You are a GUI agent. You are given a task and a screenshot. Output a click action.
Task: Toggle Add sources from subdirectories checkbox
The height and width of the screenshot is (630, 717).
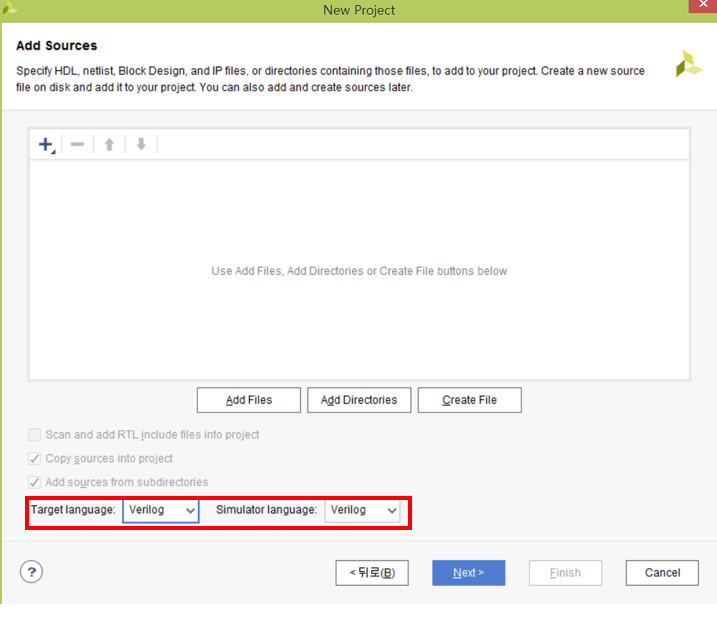34,482
